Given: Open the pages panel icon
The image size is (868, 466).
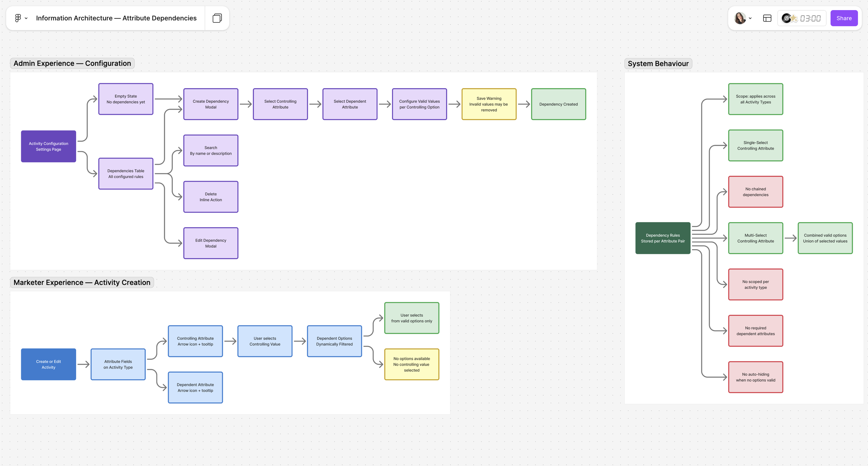Looking at the screenshot, I should (217, 18).
